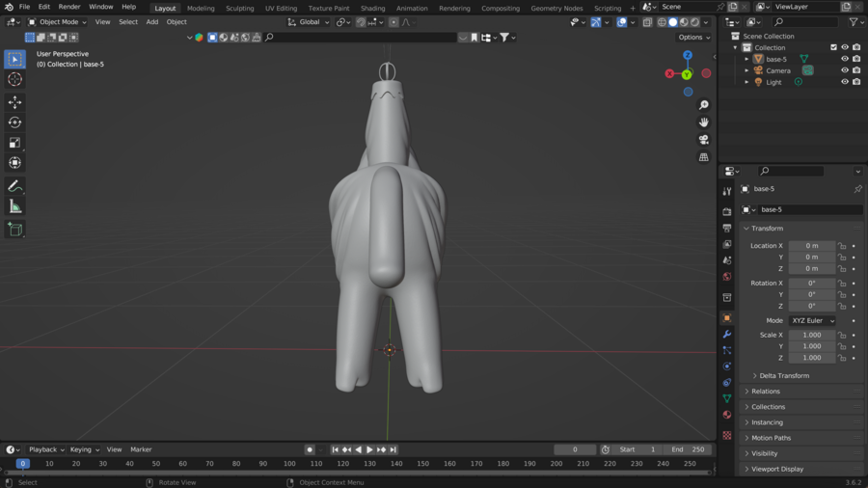Toggle visibility of the Light object
Viewport: 868px width, 488px height.
pos(845,82)
